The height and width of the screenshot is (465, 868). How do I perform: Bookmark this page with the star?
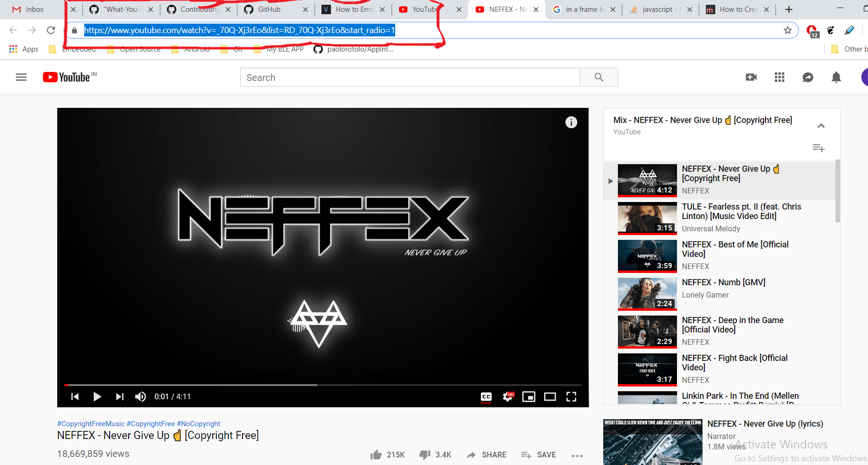point(788,30)
